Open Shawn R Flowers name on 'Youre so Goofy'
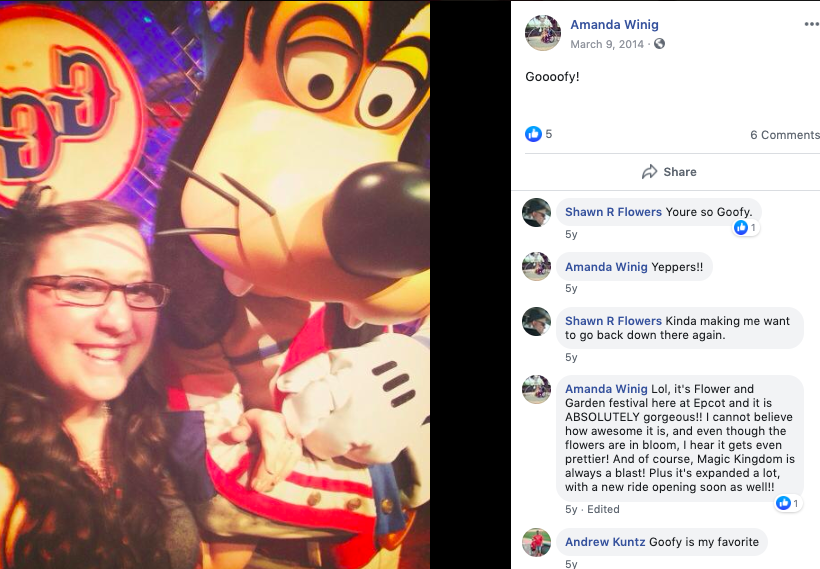This screenshot has width=820, height=569. pyautogui.click(x=613, y=212)
